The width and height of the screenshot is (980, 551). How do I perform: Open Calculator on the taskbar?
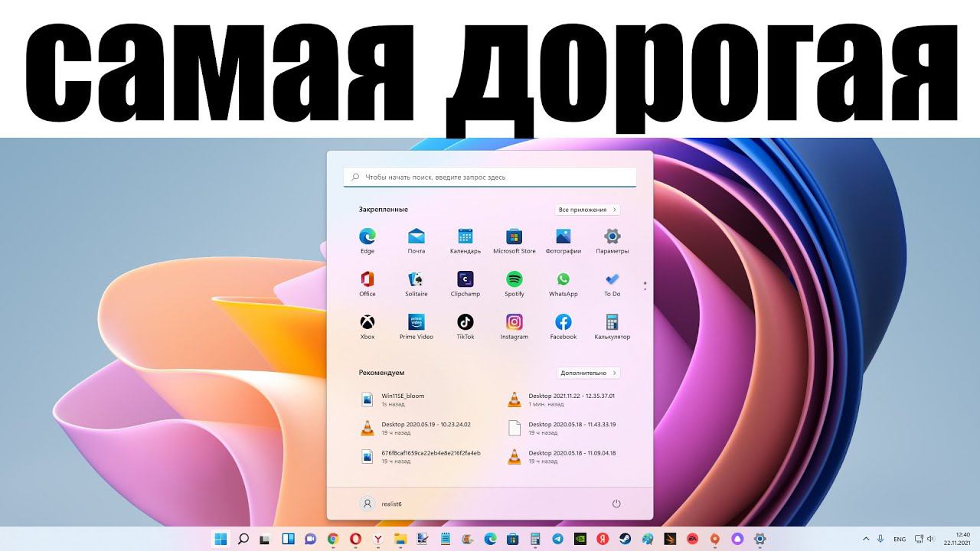coord(535,539)
